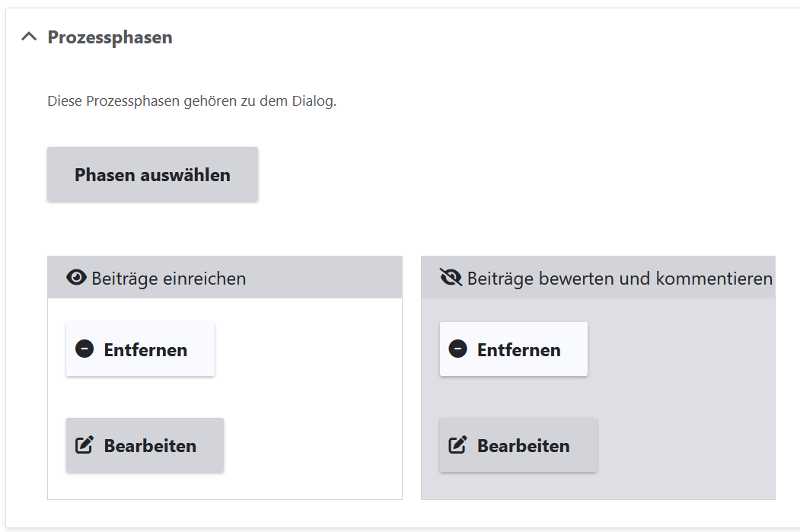
Task: Remove the Beiträge bewerten und kommentieren phase
Action: click(x=514, y=349)
